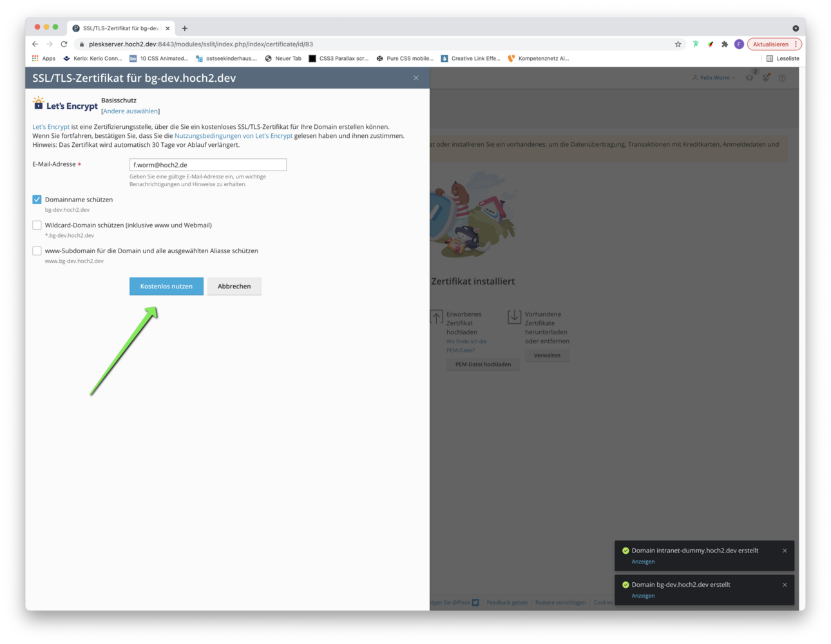This screenshot has height=644, width=831.
Task: Open the Apps grid in bookmarks bar
Action: (35, 59)
